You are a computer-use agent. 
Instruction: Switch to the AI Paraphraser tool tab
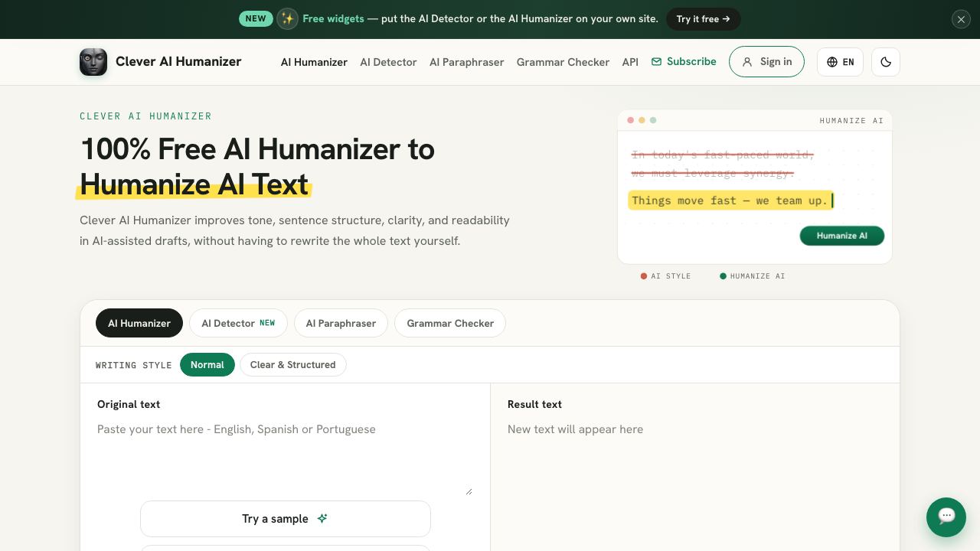coord(341,323)
